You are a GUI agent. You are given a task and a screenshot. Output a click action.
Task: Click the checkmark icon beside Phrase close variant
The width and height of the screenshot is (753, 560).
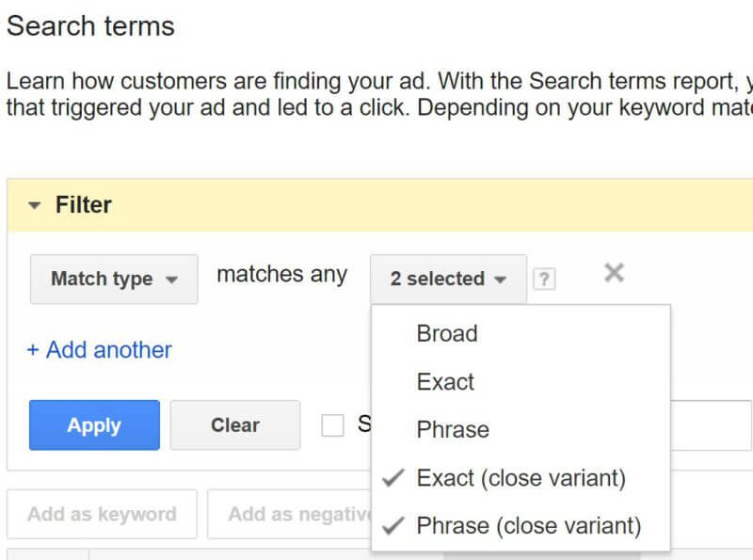pyautogui.click(x=393, y=525)
